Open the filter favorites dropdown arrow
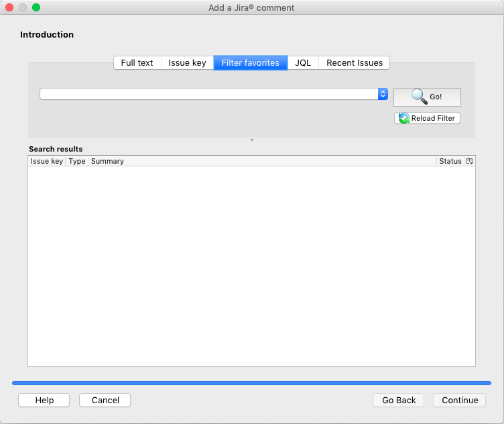 (383, 94)
